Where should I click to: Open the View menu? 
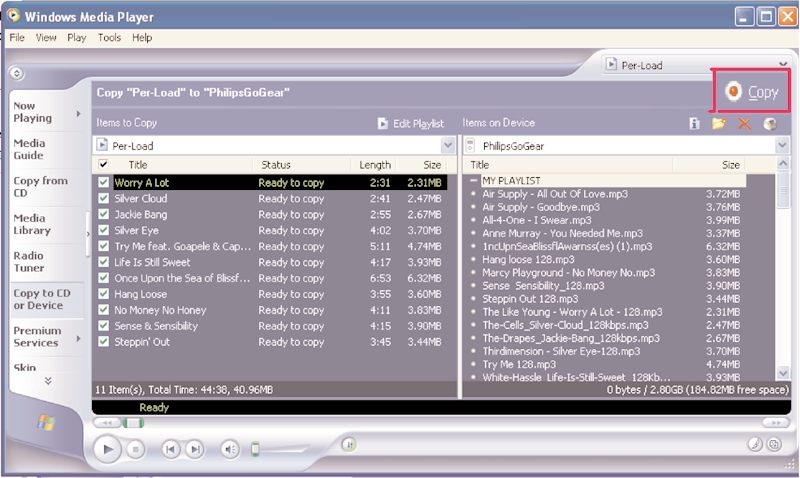[x=46, y=38]
